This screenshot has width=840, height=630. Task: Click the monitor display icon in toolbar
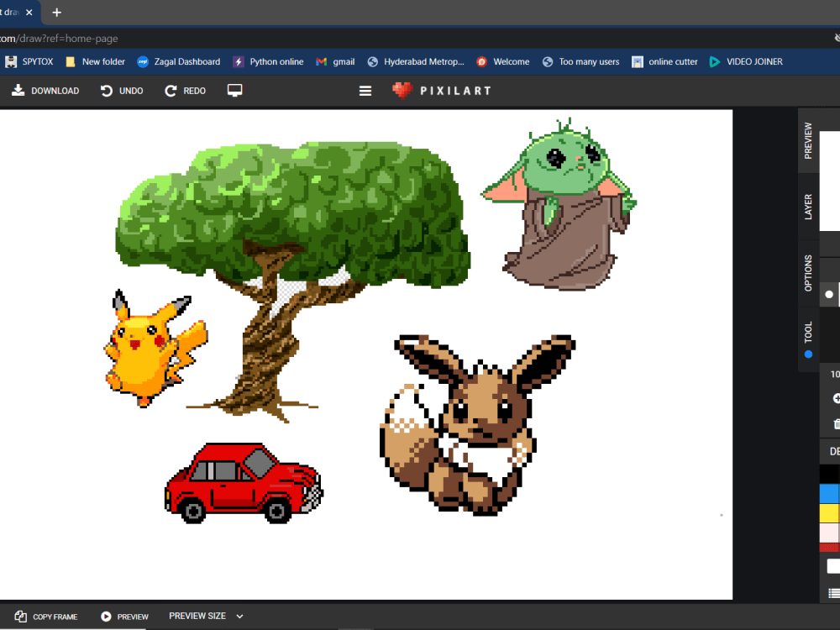pyautogui.click(x=234, y=90)
